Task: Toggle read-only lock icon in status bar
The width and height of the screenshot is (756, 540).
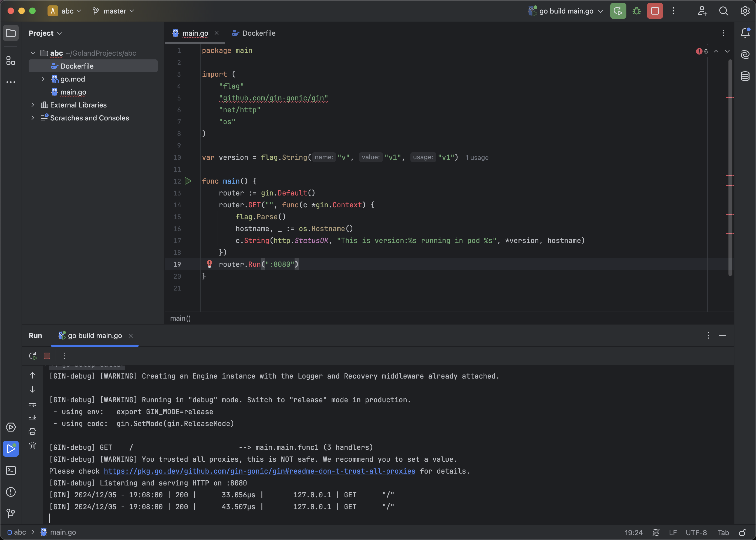Action: pos(742,532)
